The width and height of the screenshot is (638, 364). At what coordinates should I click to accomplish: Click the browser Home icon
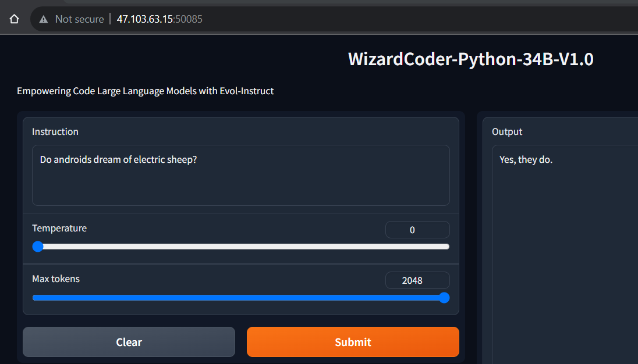pyautogui.click(x=15, y=19)
